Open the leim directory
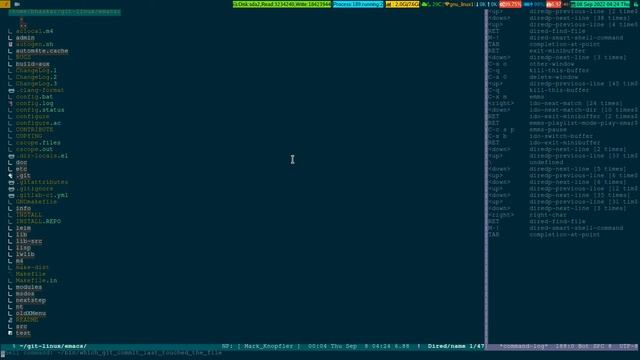Viewport: 640px width, 360px height. point(23,228)
